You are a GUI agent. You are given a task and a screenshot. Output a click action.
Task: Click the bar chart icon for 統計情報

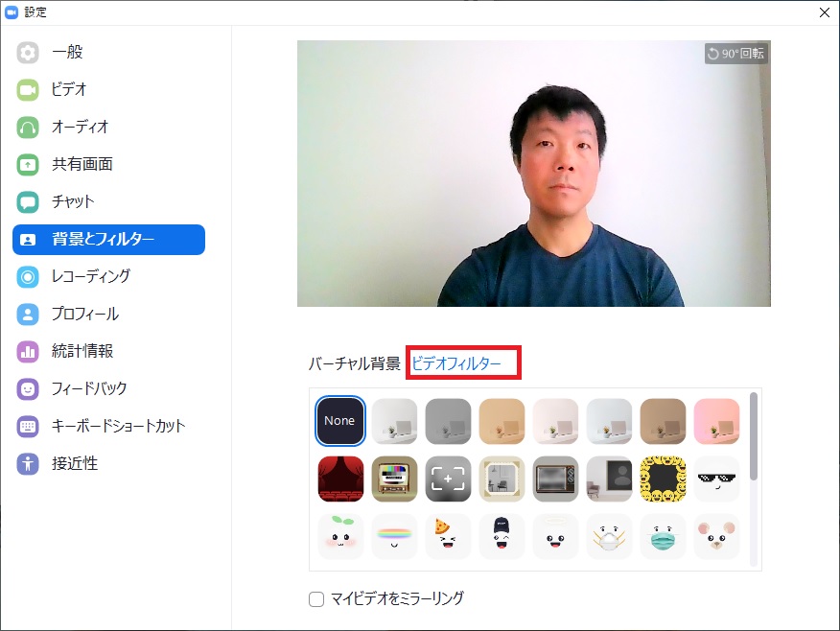click(x=28, y=352)
